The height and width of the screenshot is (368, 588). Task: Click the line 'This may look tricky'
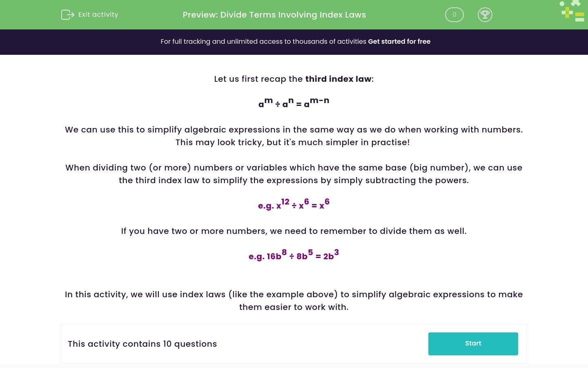292,142
